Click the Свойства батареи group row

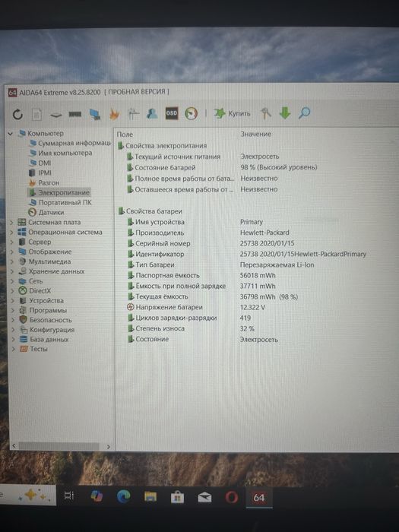click(150, 211)
